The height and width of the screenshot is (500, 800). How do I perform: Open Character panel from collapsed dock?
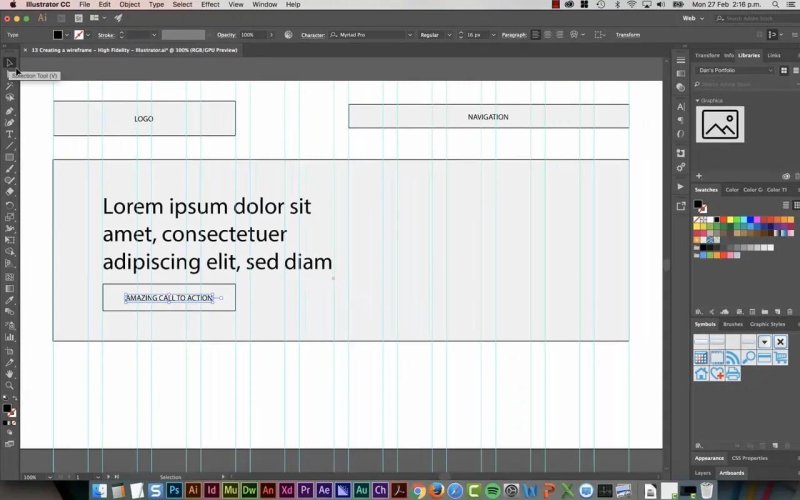[681, 107]
